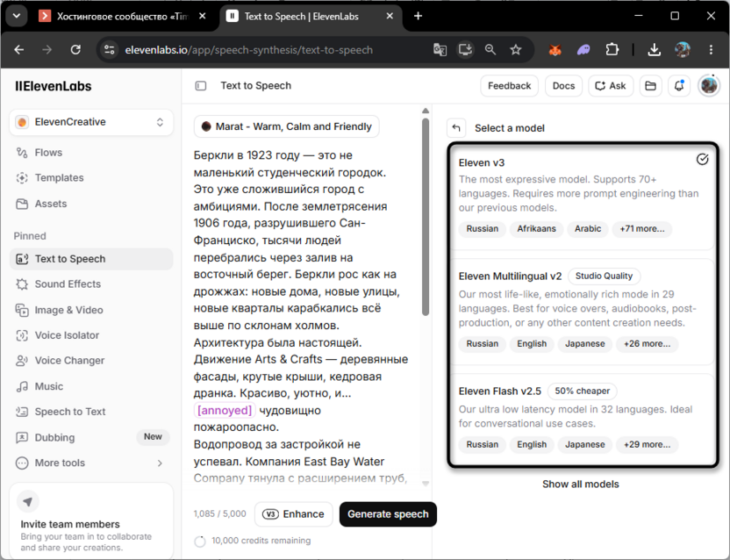Open Templates in the sidebar
Image resolution: width=730 pixels, height=560 pixels.
[59, 177]
